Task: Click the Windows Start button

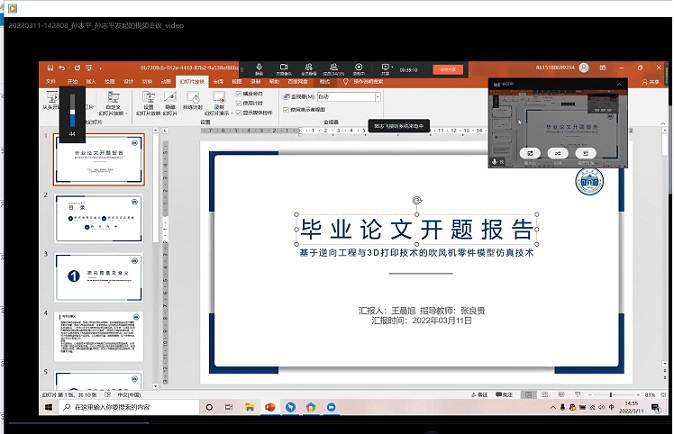Action: (49, 407)
